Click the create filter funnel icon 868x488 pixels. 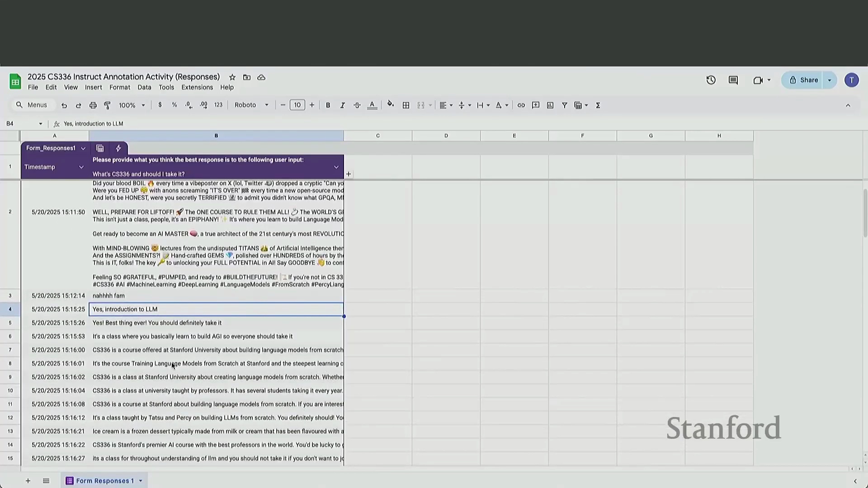tap(564, 105)
